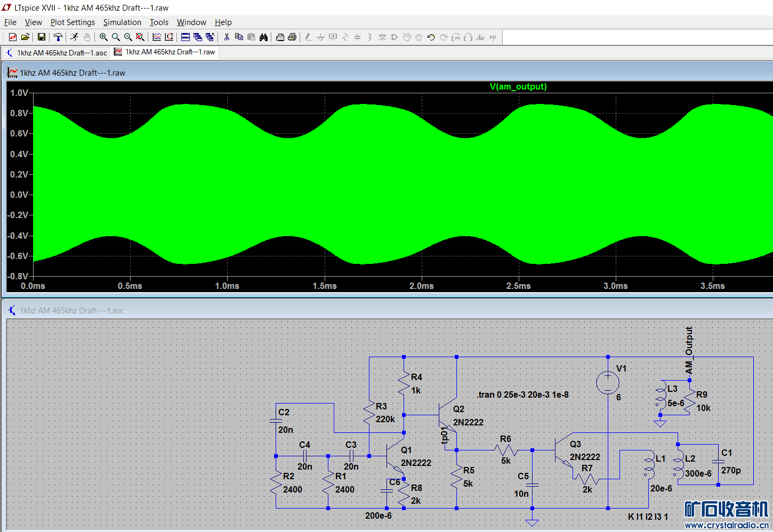
Task: Click the Zoom Out magnifier icon
Action: (128, 37)
